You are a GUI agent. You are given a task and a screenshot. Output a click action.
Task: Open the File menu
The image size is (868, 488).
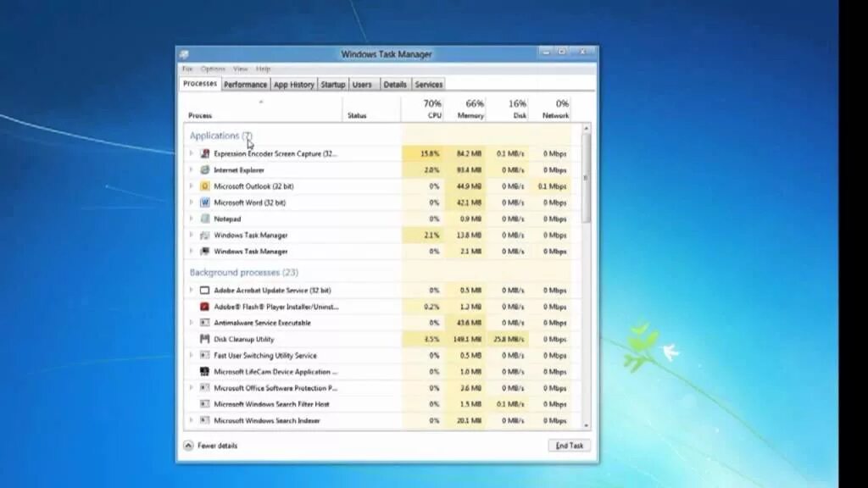[187, 69]
